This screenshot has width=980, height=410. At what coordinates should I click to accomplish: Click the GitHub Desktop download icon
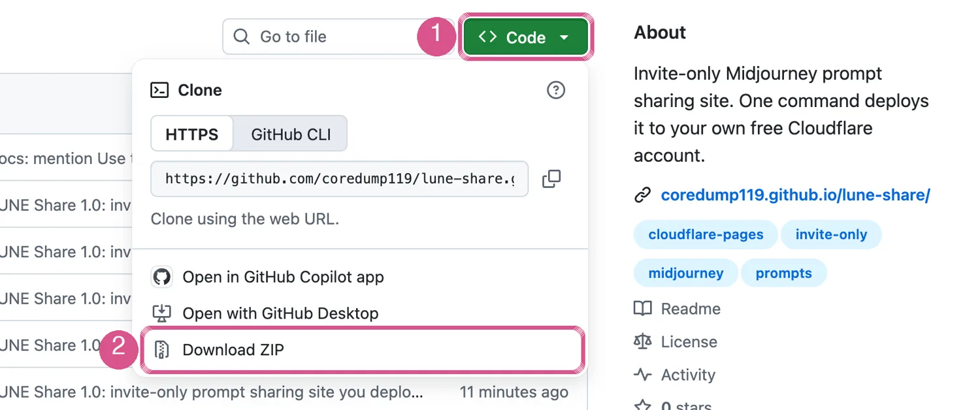(161, 313)
